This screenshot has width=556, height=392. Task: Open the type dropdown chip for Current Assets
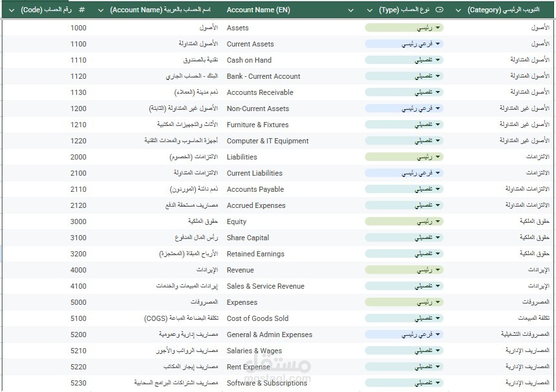point(404,44)
